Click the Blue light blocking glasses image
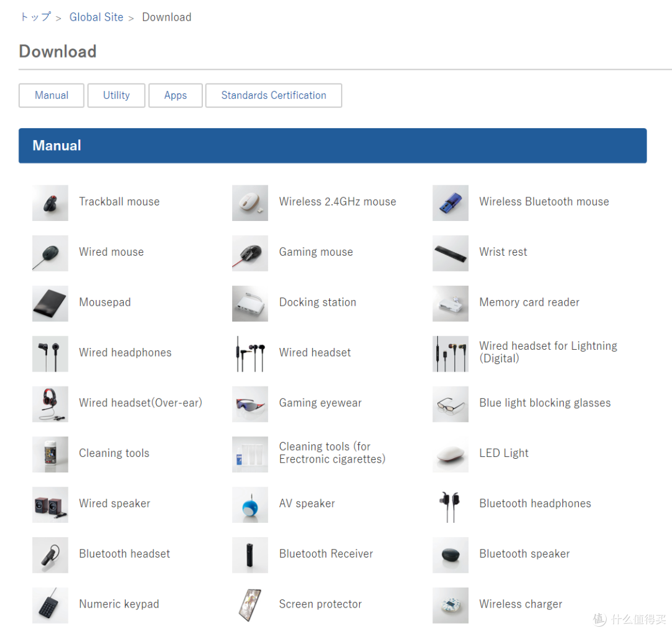The height and width of the screenshot is (633, 672). 450,404
